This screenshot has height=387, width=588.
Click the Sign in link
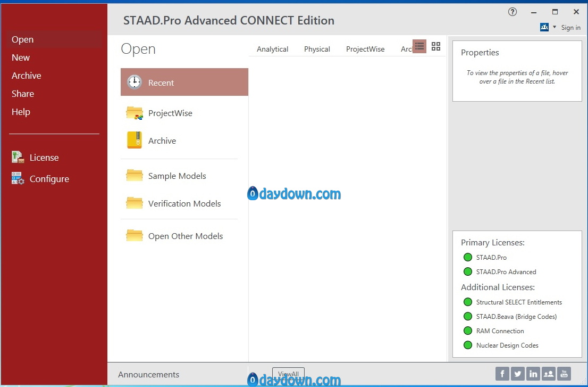(x=571, y=27)
